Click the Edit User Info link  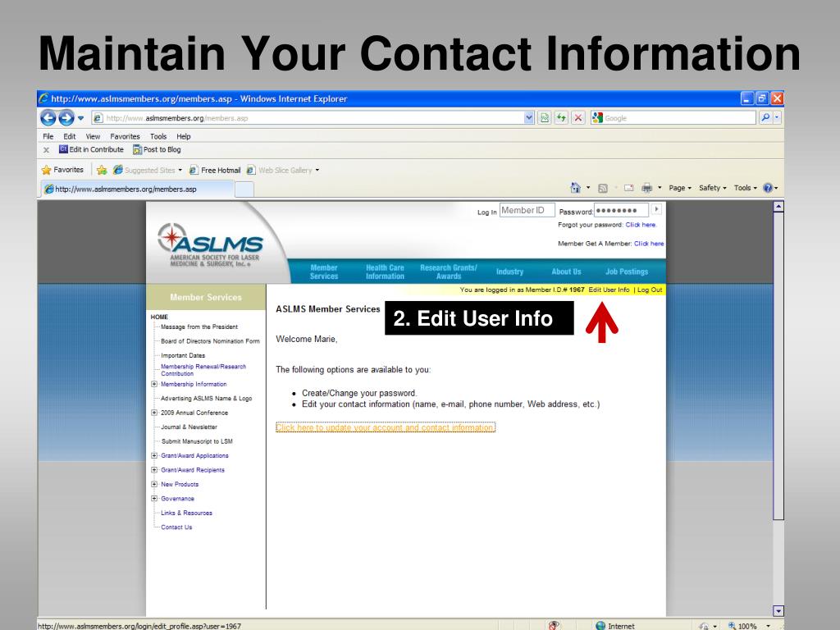609,290
